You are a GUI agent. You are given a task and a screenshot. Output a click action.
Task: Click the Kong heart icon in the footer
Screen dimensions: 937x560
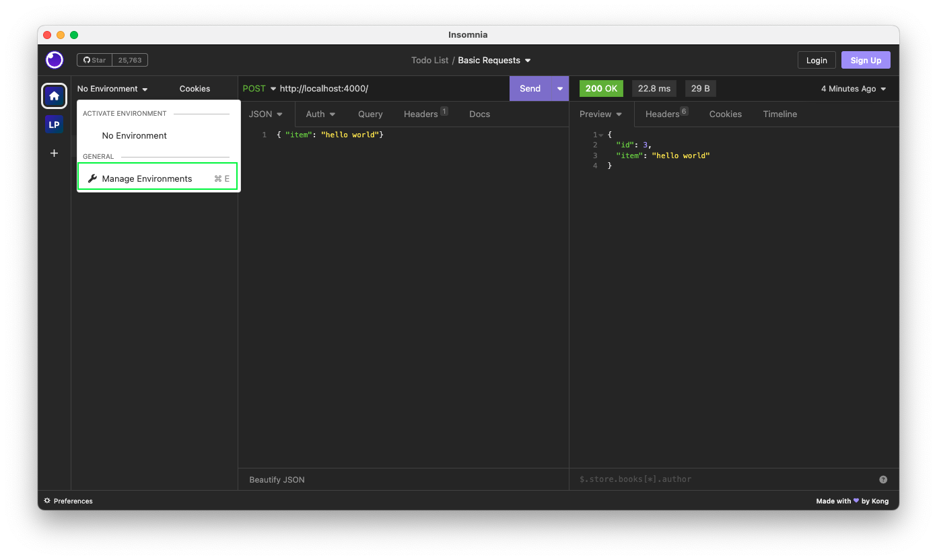click(855, 501)
